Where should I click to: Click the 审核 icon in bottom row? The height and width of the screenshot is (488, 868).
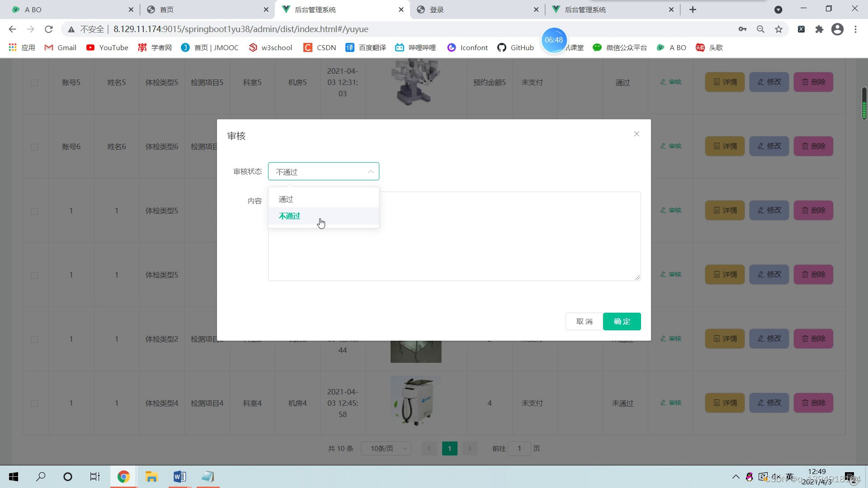click(671, 403)
